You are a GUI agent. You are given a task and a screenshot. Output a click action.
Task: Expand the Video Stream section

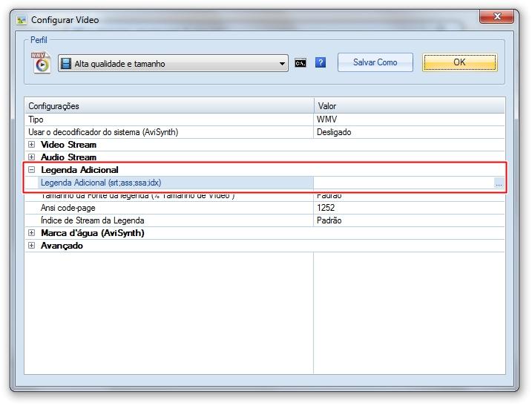32,145
